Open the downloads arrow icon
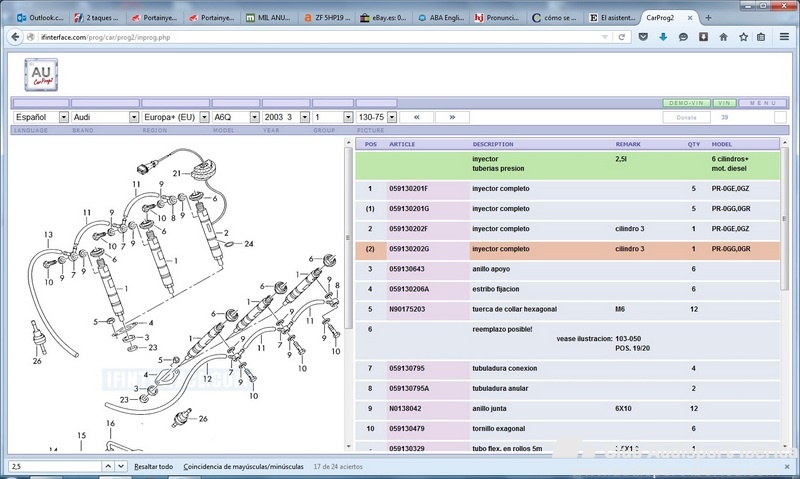Screen dimensions: 800x479 tap(663, 37)
